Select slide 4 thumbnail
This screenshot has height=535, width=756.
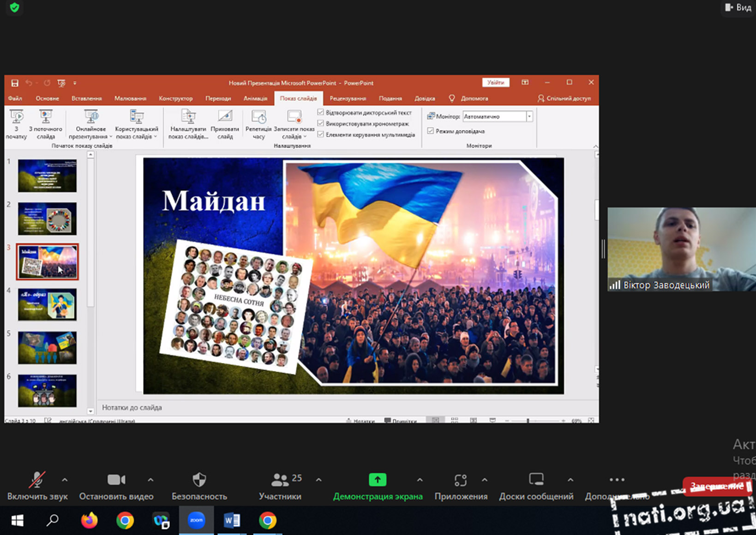click(x=48, y=305)
